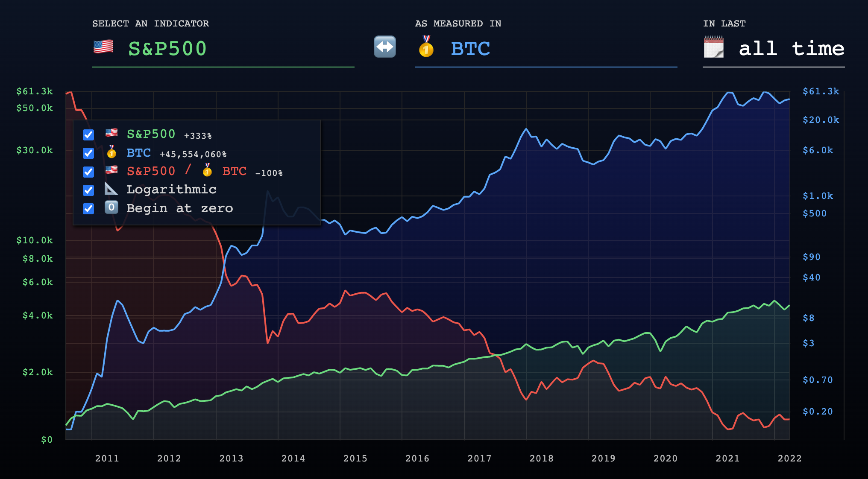Uncheck the BTC series checkbox
868x479 pixels.
[88, 153]
